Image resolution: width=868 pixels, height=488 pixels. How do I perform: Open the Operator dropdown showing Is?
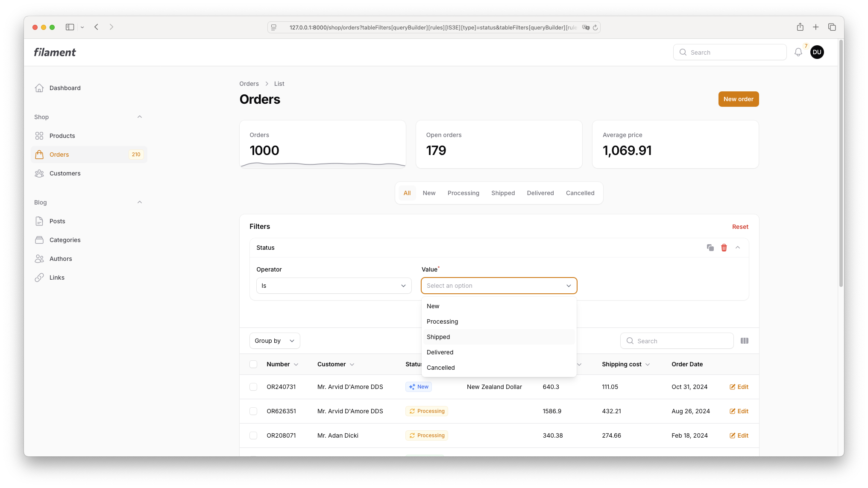pyautogui.click(x=334, y=286)
